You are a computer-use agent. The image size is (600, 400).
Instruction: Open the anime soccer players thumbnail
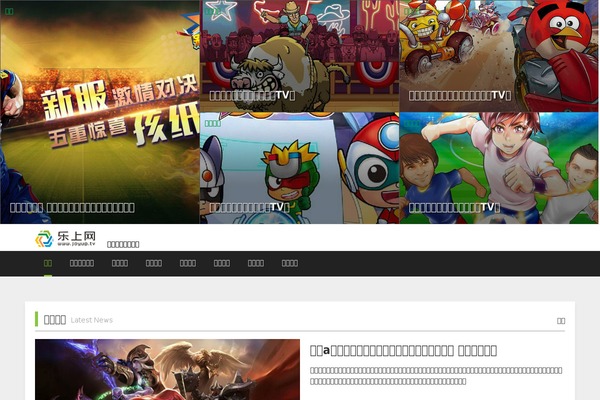499,168
